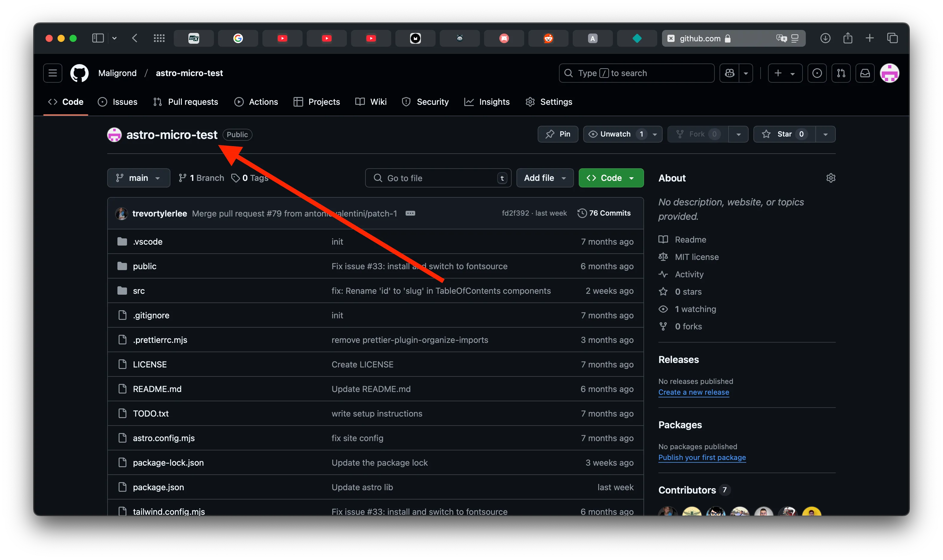The width and height of the screenshot is (943, 560).
Task: Switch to the Reddit browser tab
Action: (x=548, y=38)
